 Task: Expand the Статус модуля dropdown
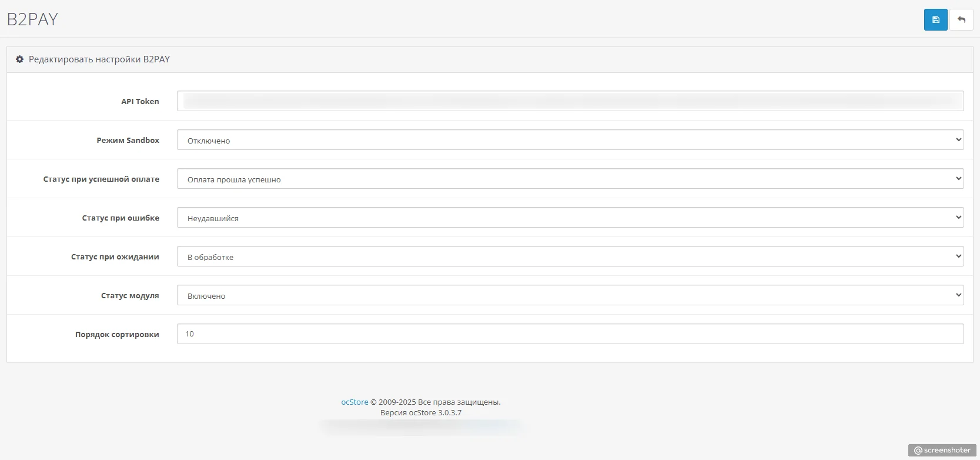(x=570, y=295)
